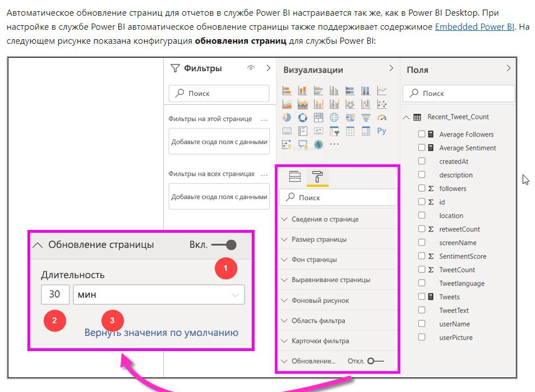535x392 pixels.
Task: Open the Embedded Power BI link
Action: 474,26
